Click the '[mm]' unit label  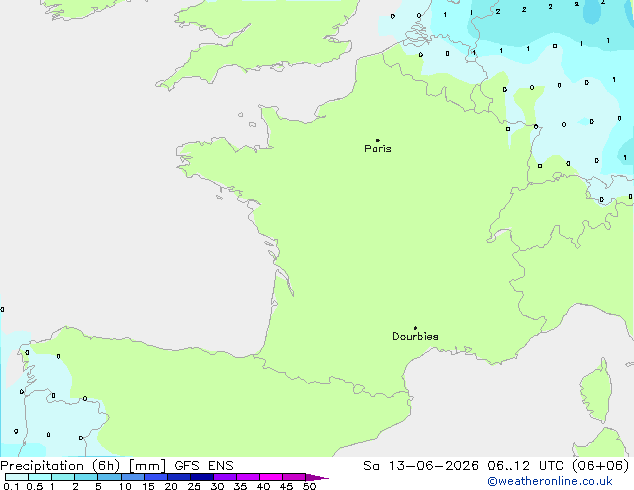(147, 466)
